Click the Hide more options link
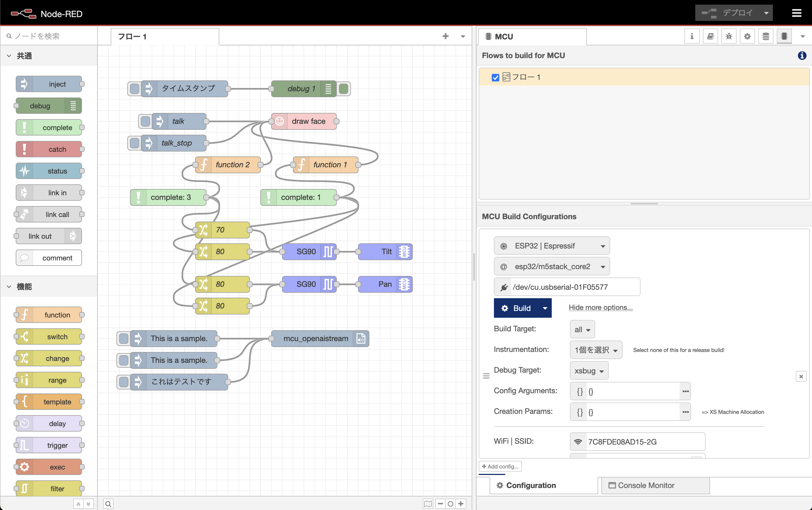 [600, 308]
